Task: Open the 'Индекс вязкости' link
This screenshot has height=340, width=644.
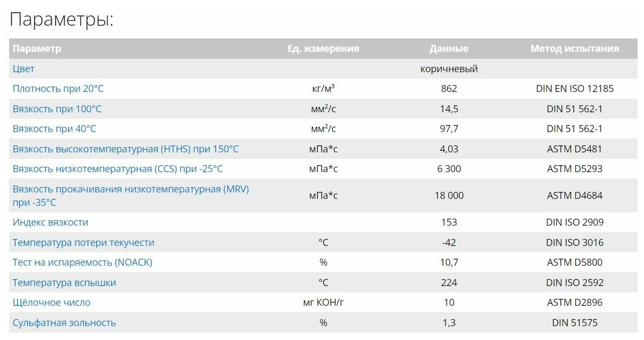Action: pyautogui.click(x=50, y=222)
